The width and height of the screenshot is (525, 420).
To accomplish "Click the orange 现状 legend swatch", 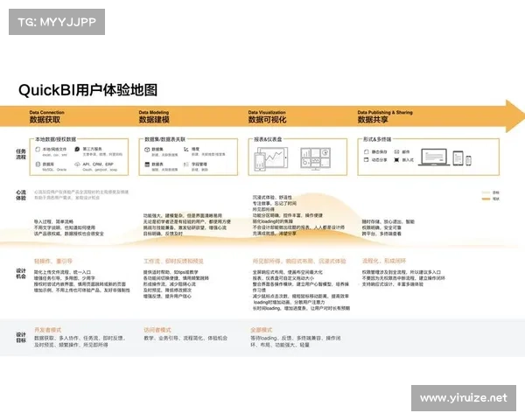I will [x=486, y=199].
